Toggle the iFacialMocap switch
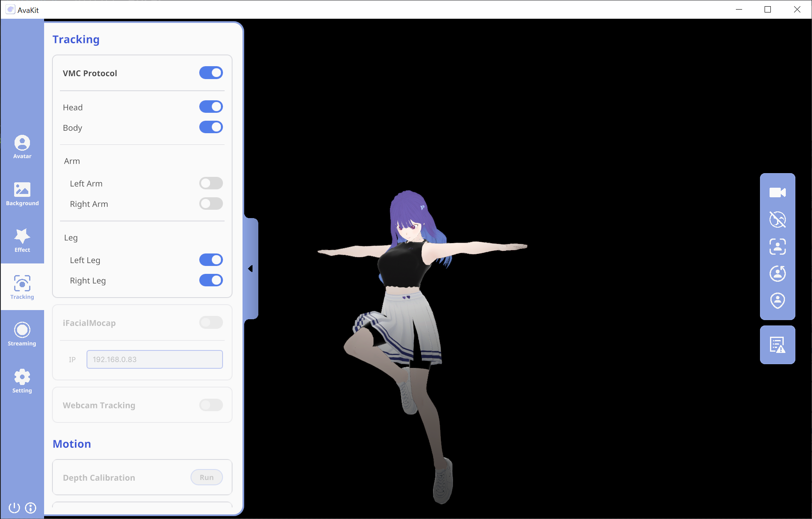 tap(211, 323)
